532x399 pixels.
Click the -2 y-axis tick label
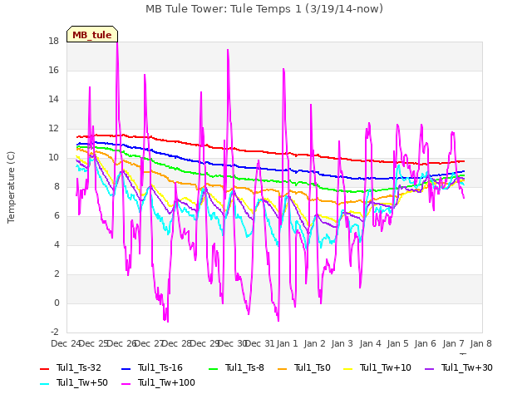pos(55,332)
